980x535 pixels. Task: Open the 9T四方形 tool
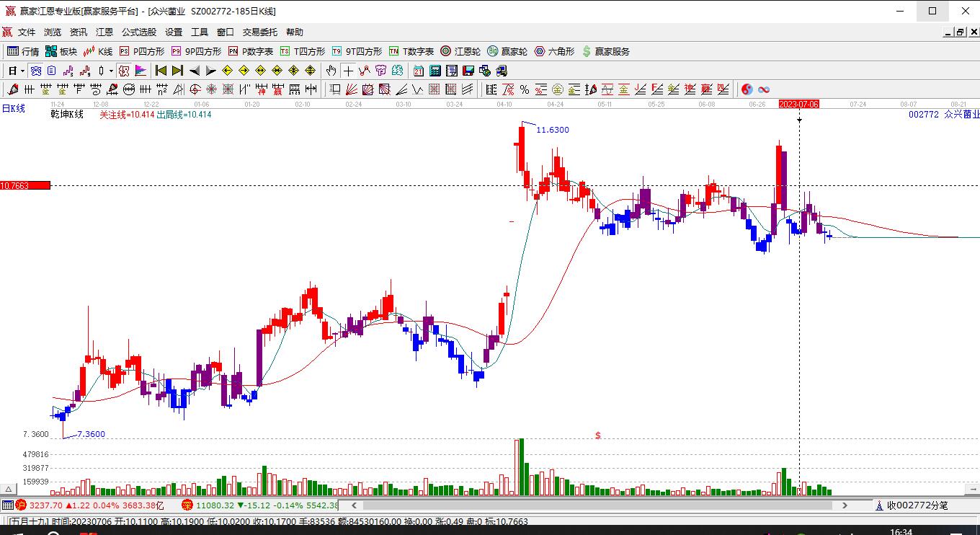[x=357, y=51]
